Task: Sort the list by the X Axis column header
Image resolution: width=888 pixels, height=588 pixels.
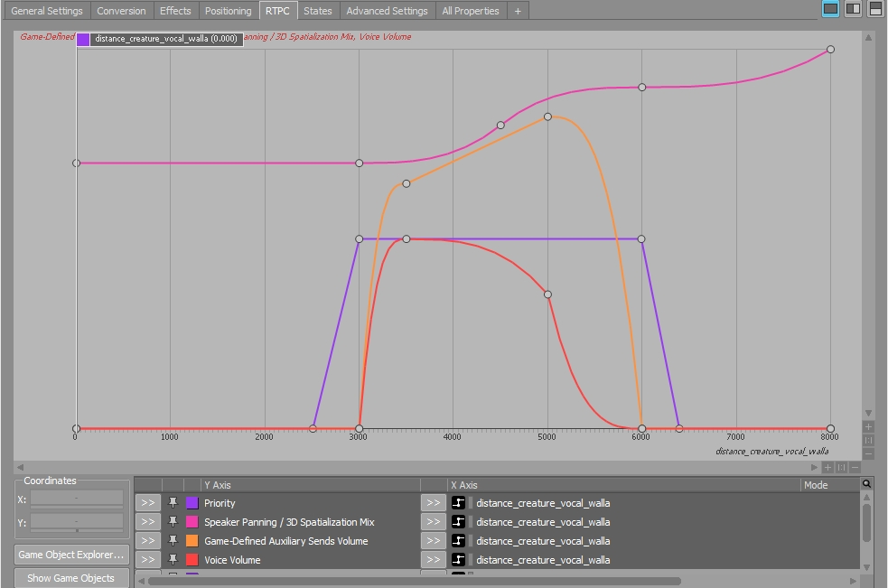Action: [624, 485]
